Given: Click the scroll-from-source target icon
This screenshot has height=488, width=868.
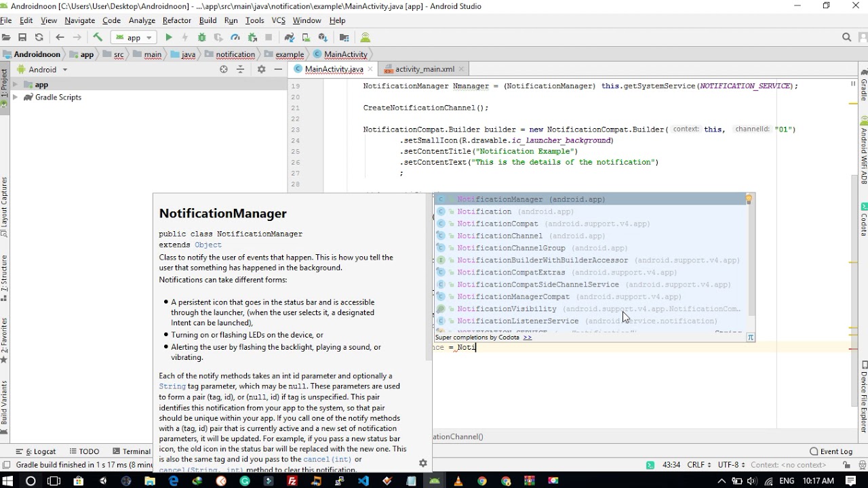Looking at the screenshot, I should click(224, 69).
